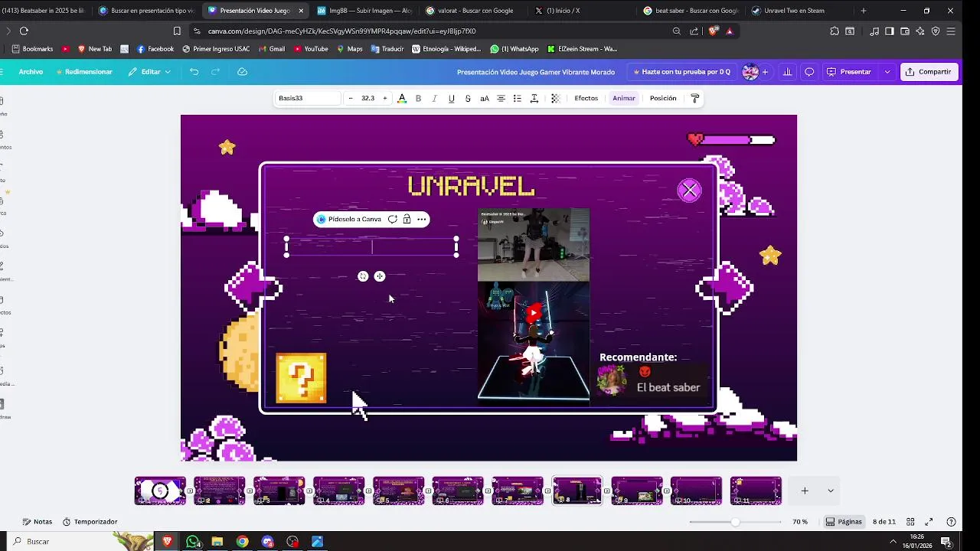Select slide 9 thumbnail
Viewport: 980px width, 551px height.
[x=637, y=491]
